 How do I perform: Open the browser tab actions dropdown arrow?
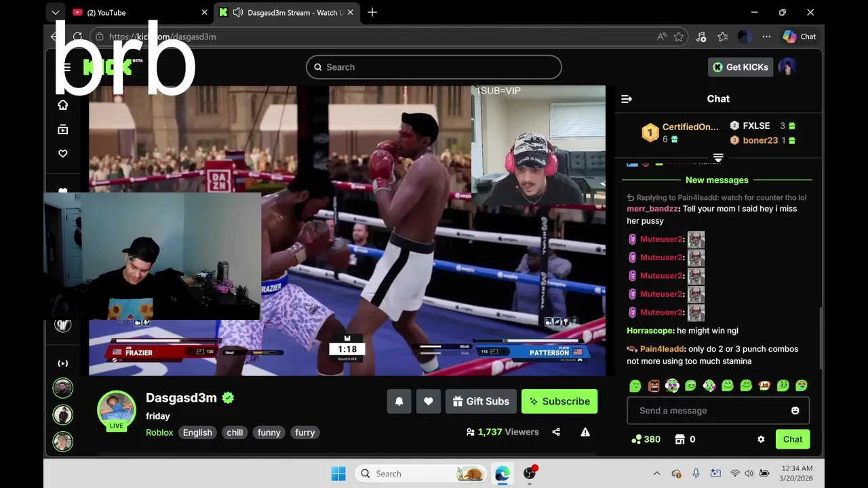tap(56, 12)
